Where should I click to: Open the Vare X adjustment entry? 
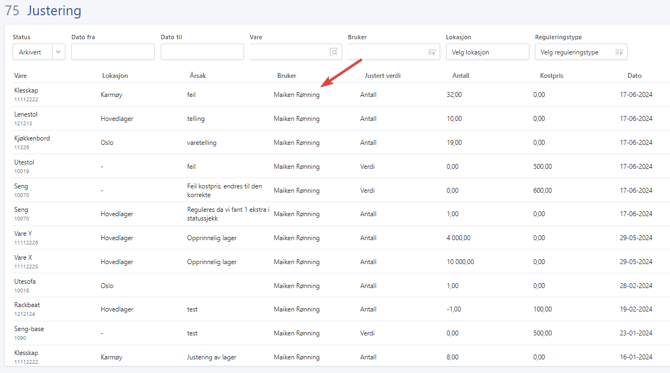coord(338,261)
